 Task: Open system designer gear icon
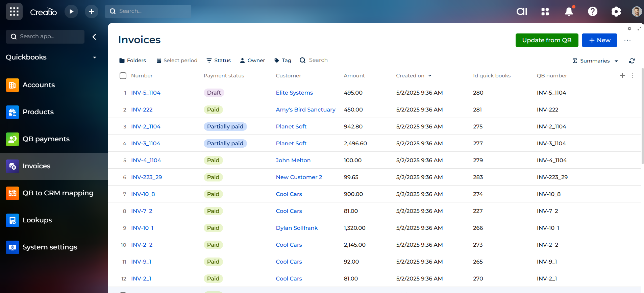click(616, 11)
